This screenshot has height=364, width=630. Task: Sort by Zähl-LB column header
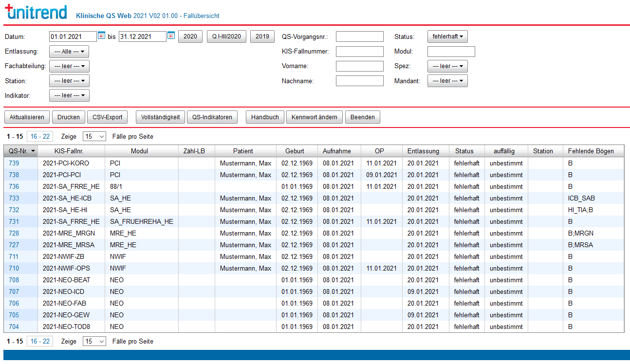197,151
